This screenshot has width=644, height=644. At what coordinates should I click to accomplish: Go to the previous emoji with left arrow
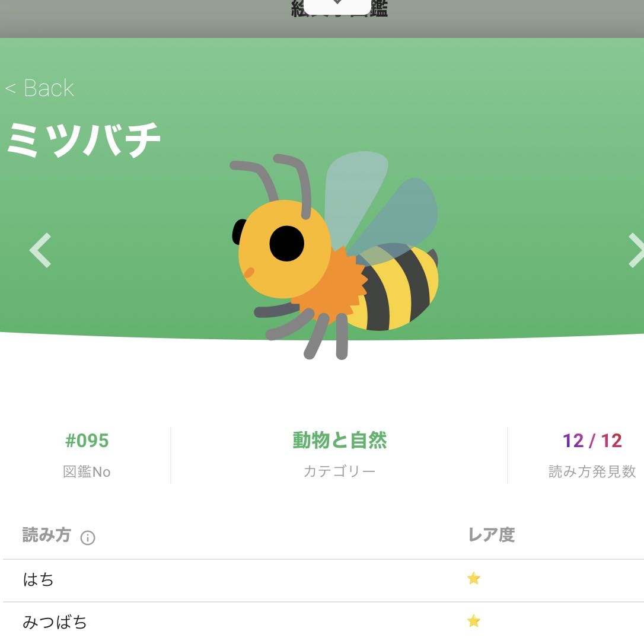(40, 250)
